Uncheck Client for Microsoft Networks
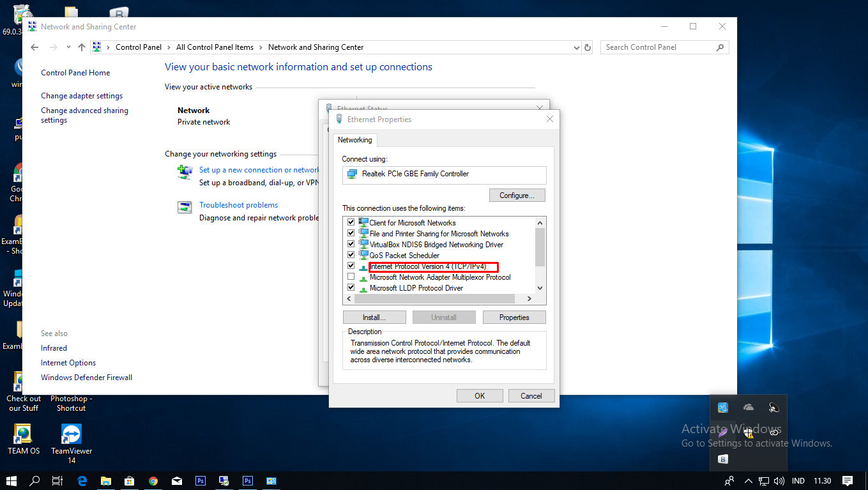The height and width of the screenshot is (490, 868). [351, 222]
